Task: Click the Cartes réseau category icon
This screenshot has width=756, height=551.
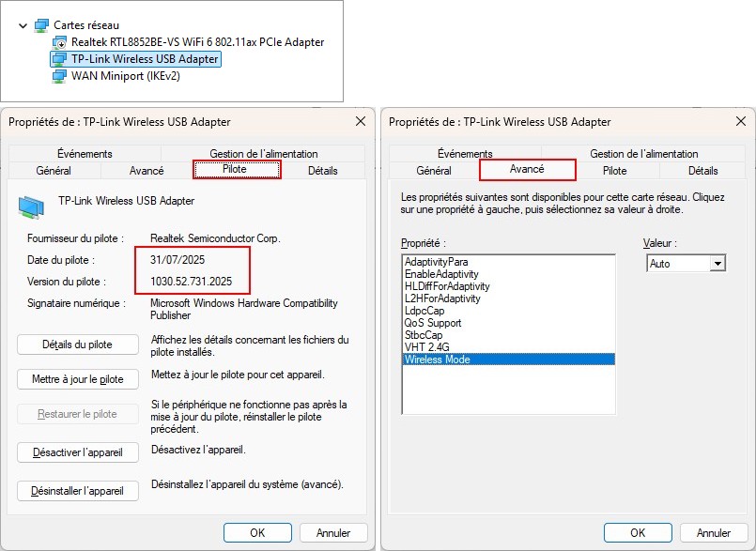Action: click(x=41, y=25)
